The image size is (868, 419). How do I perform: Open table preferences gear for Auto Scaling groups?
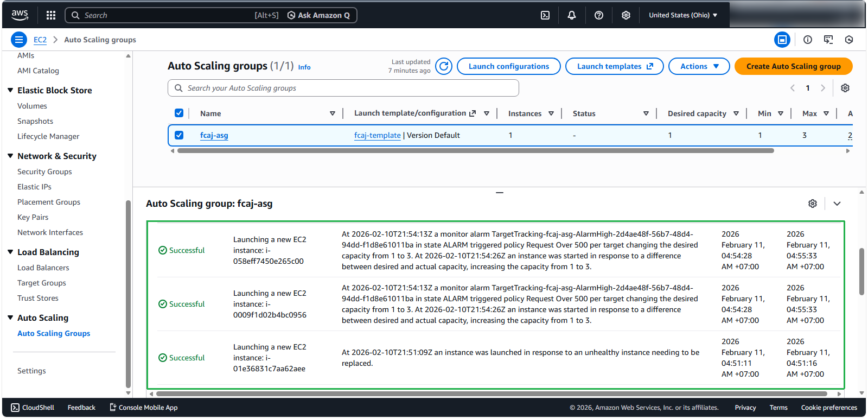(845, 88)
